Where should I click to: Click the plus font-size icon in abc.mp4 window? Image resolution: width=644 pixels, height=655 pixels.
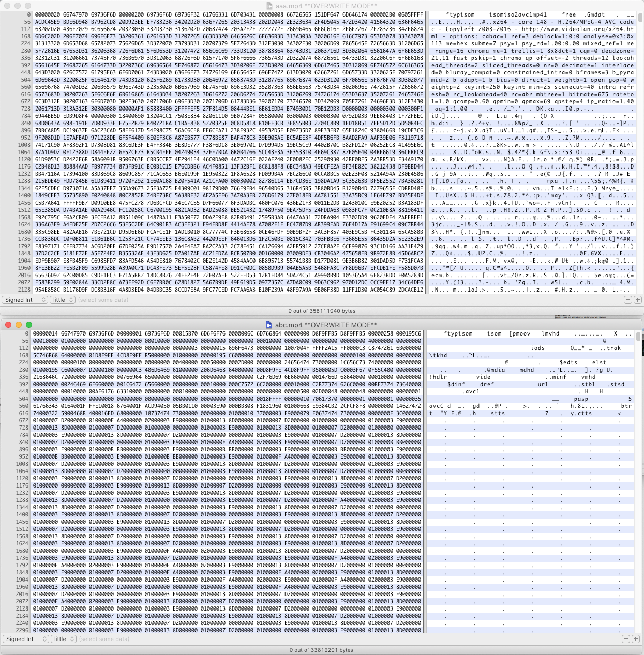[634, 638]
